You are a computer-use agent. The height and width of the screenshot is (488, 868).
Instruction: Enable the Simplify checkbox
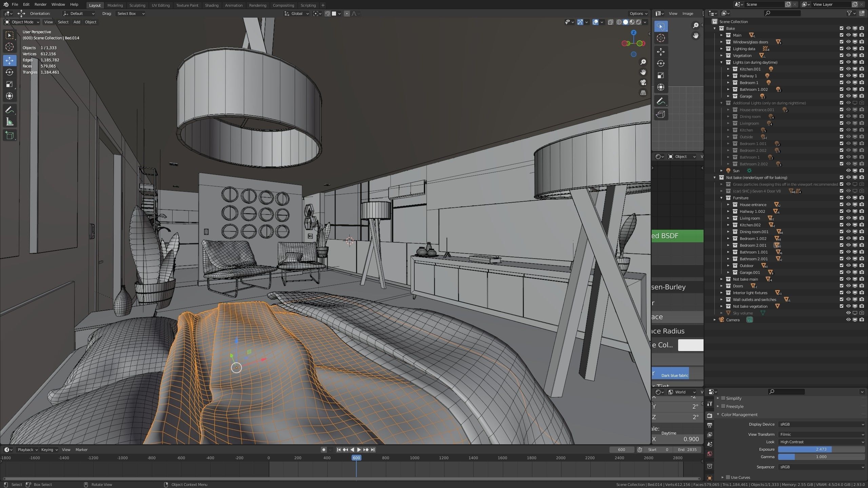click(723, 398)
